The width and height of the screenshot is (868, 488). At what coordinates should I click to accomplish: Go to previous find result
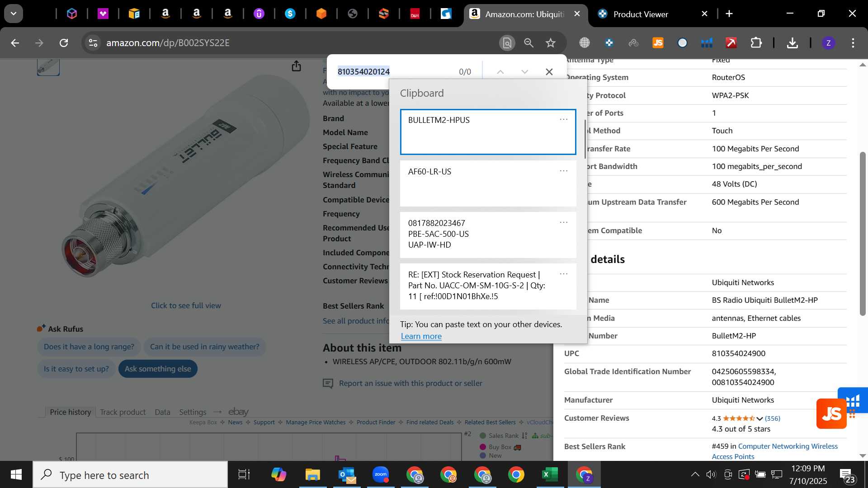500,71
